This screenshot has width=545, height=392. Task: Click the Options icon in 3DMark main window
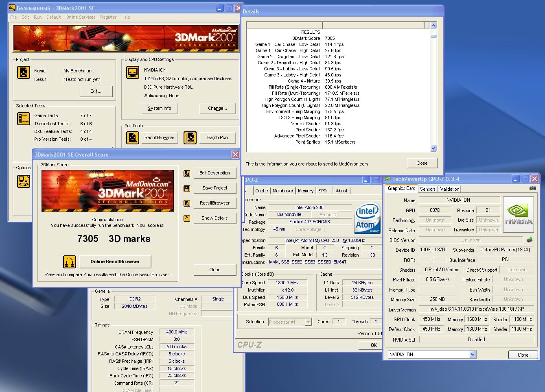click(24, 181)
